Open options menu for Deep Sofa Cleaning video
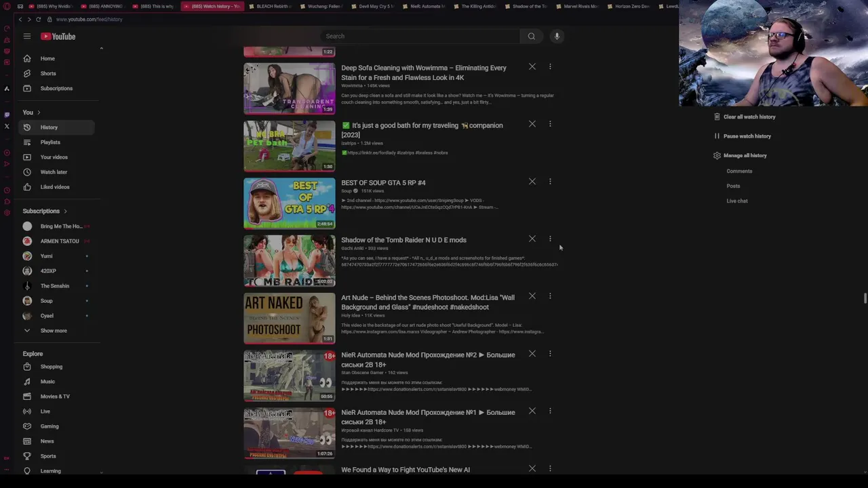 (550, 67)
